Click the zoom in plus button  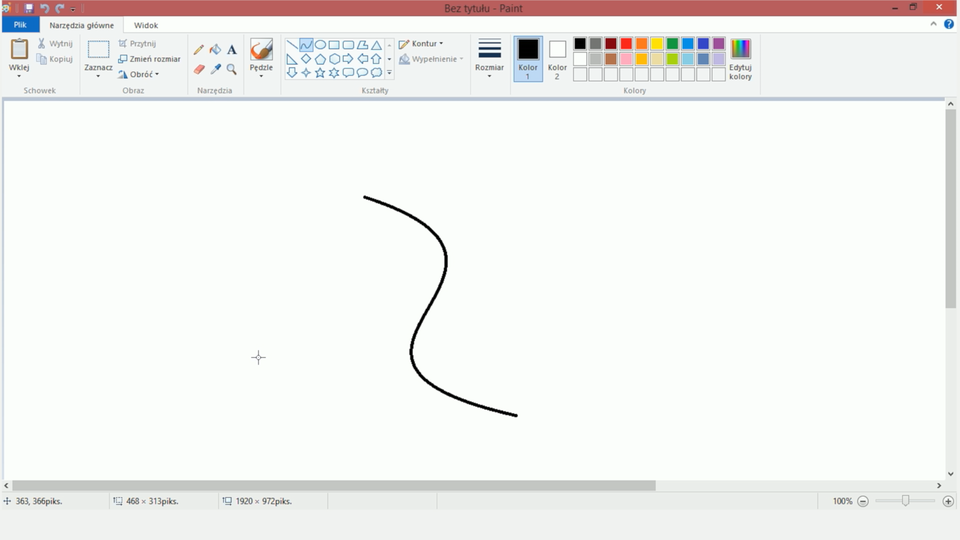[x=948, y=501]
